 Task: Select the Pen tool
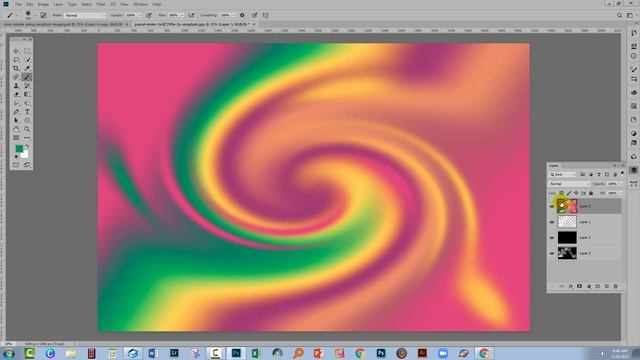coord(16,111)
